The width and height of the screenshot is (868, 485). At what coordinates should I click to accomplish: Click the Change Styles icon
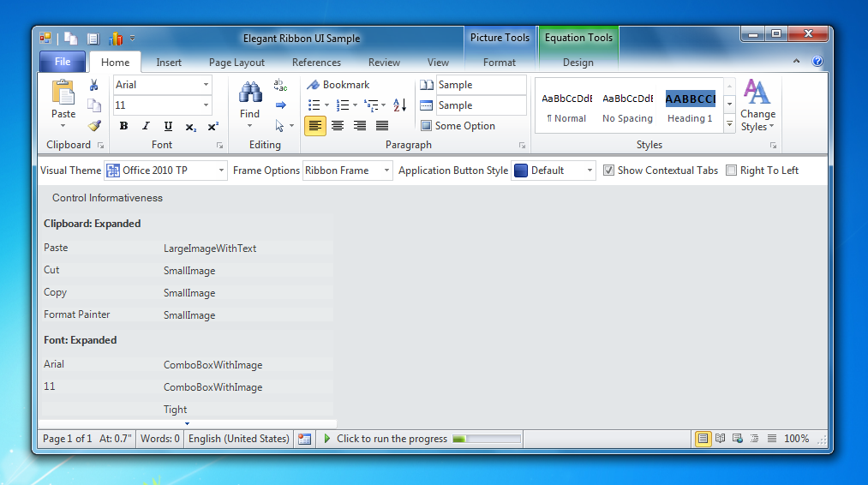(x=757, y=92)
